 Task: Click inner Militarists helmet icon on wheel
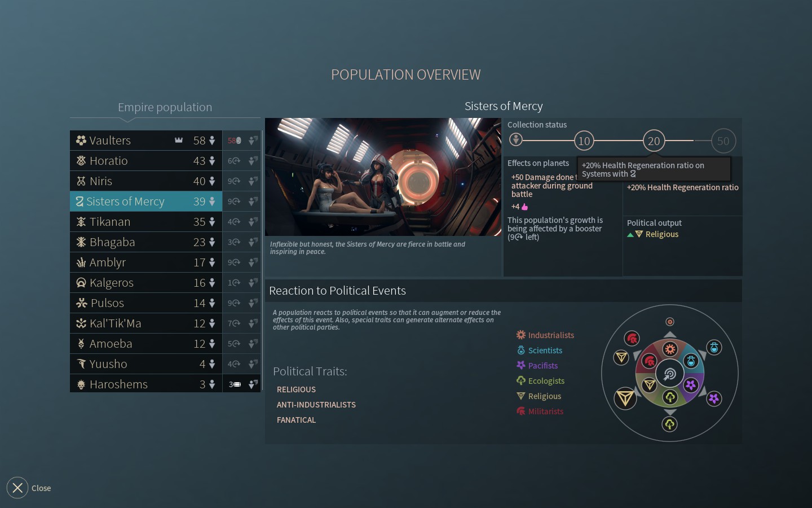[x=650, y=361]
